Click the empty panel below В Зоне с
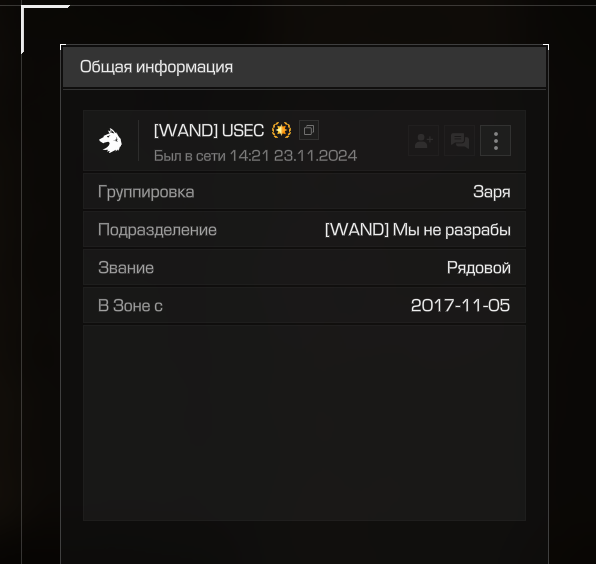Screen dimensions: 596x564 click(304, 423)
